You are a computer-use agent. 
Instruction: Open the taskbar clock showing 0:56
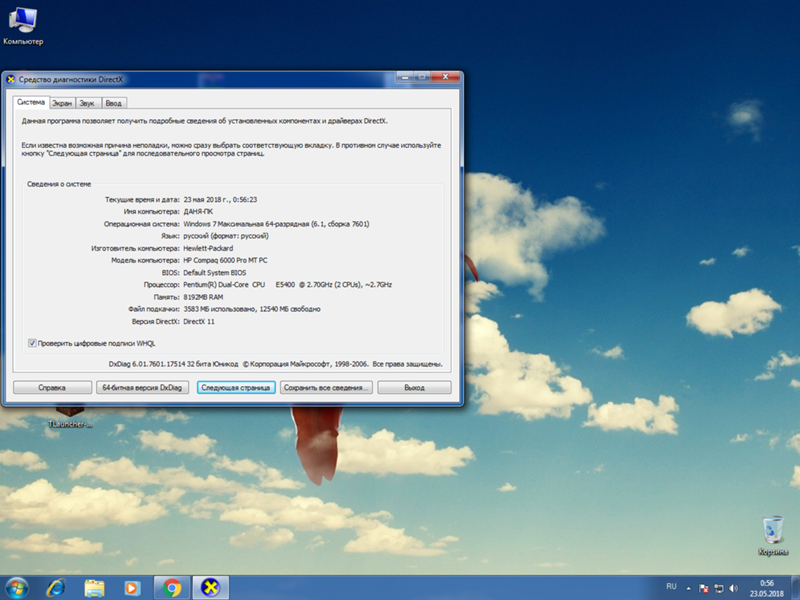click(x=766, y=588)
